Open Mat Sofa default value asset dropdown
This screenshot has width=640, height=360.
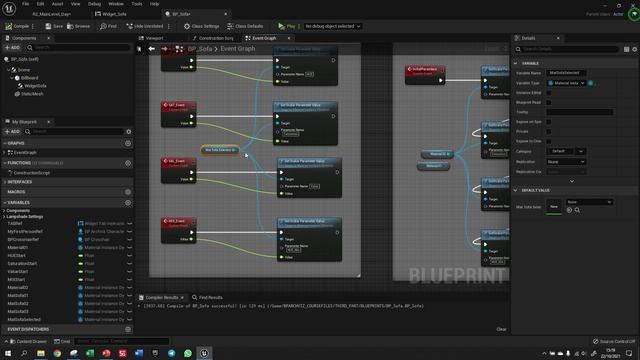point(589,202)
